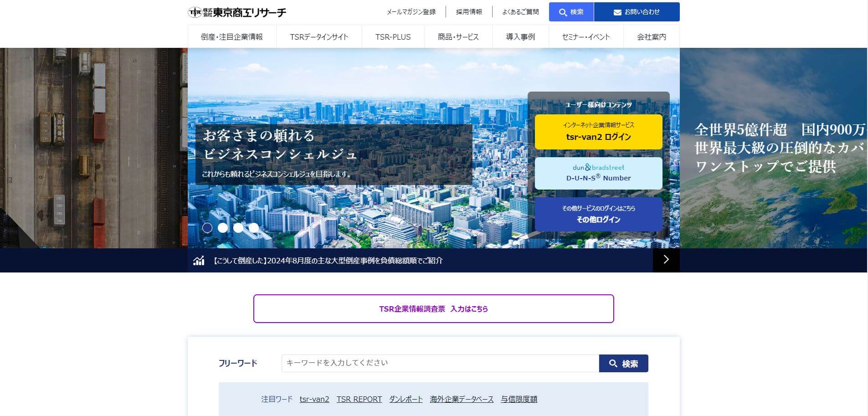Click the chart icon in news ticker
Viewport: 868px width, 416px height.
point(199,261)
